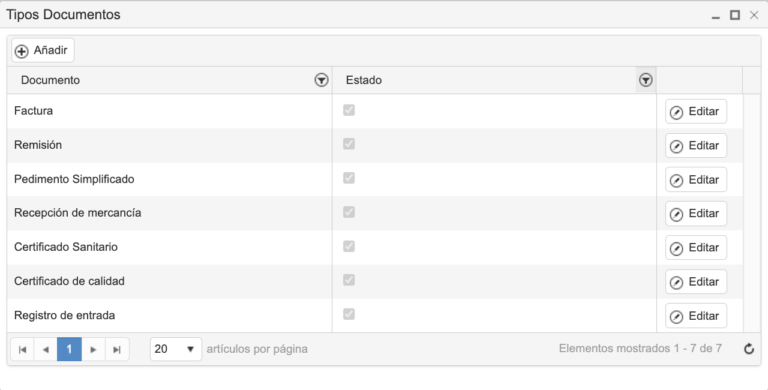Click the plus icon in Añadir
The width and height of the screenshot is (768, 390).
[22, 51]
